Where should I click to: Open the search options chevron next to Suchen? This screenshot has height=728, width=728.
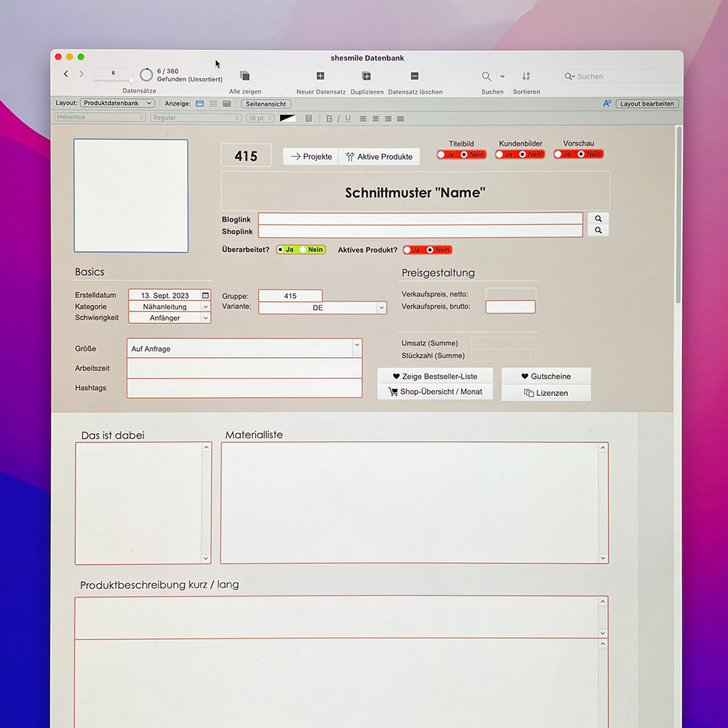click(x=502, y=76)
